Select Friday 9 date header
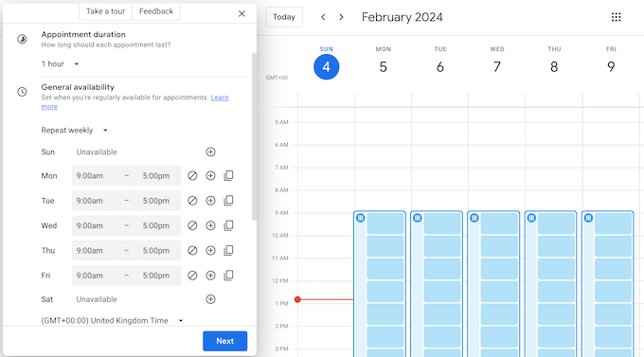 click(611, 66)
